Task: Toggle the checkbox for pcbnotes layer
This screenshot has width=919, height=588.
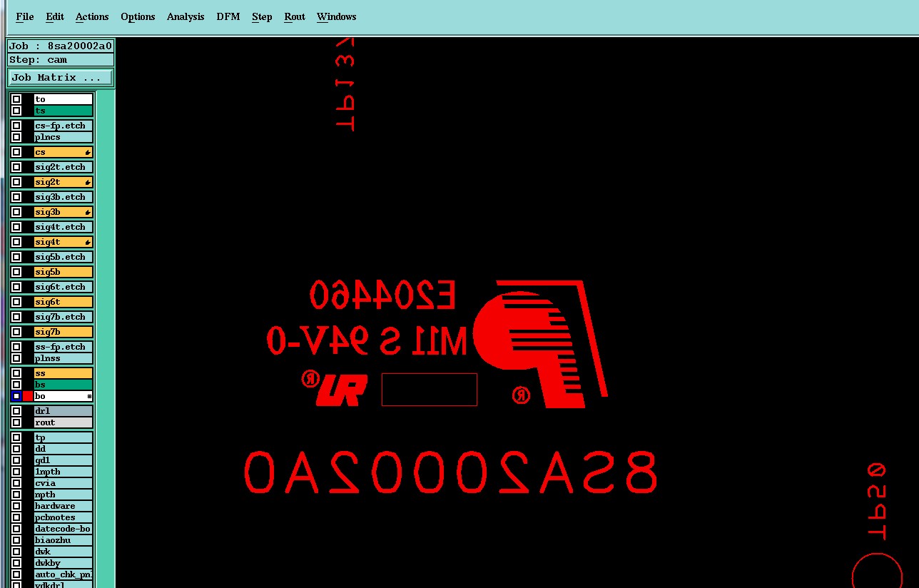Action: pos(16,517)
